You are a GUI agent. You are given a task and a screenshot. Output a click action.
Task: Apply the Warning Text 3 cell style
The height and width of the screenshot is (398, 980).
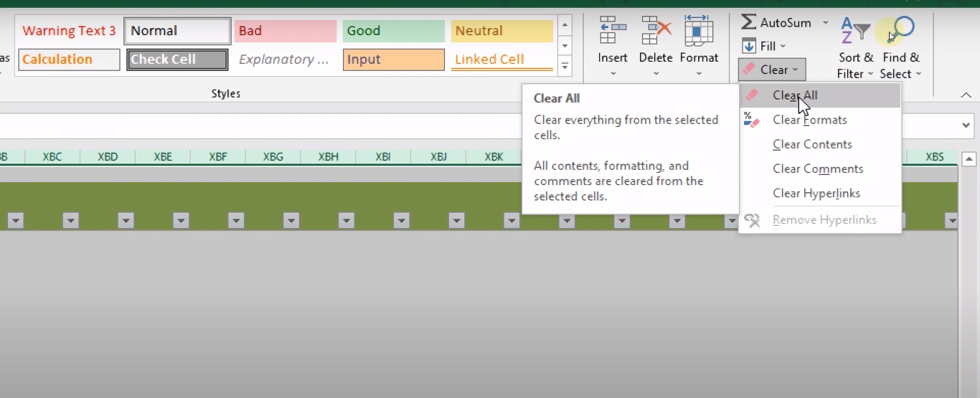(69, 31)
